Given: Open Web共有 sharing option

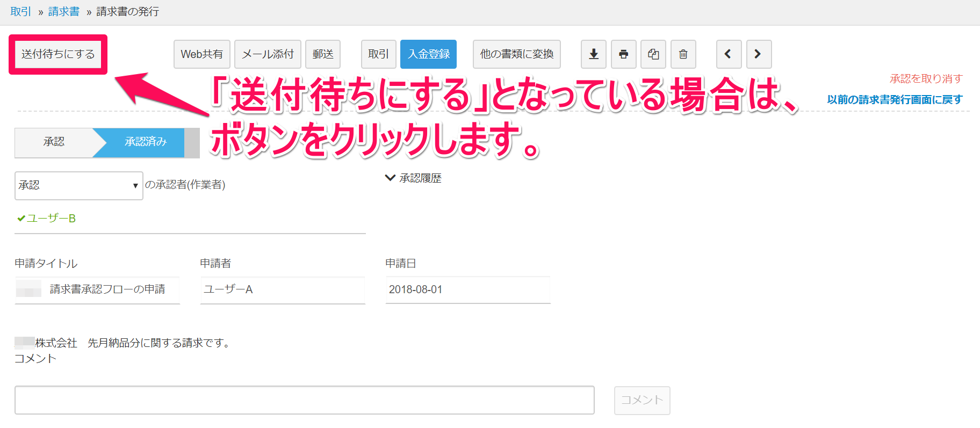Looking at the screenshot, I should pos(202,54).
